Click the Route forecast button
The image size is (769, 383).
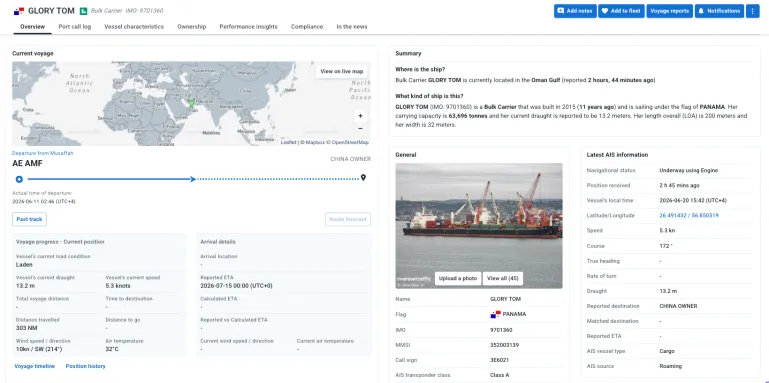348,219
